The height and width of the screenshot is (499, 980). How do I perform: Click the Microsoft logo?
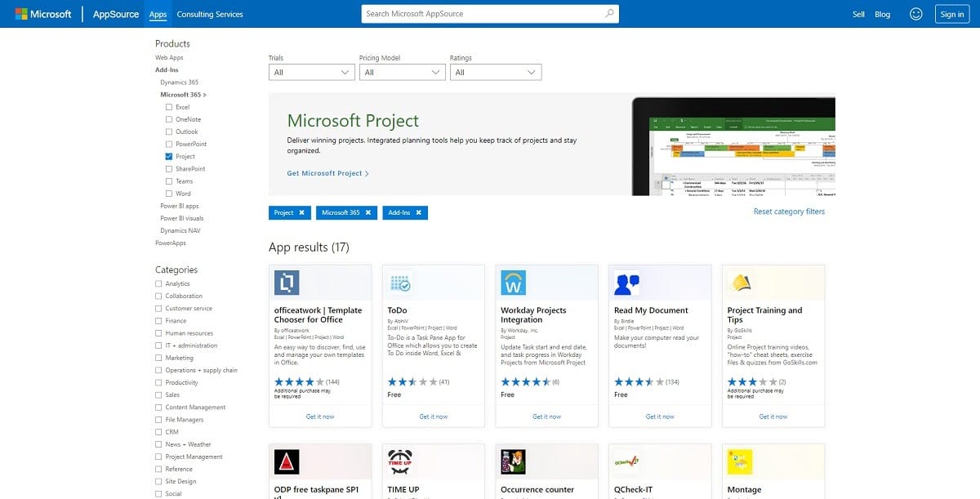coord(42,13)
